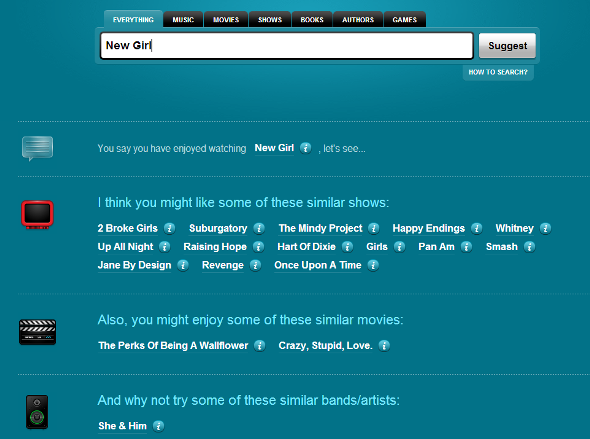Open the How To Search help
Image resolution: width=590 pixels, height=439 pixels.
[498, 72]
